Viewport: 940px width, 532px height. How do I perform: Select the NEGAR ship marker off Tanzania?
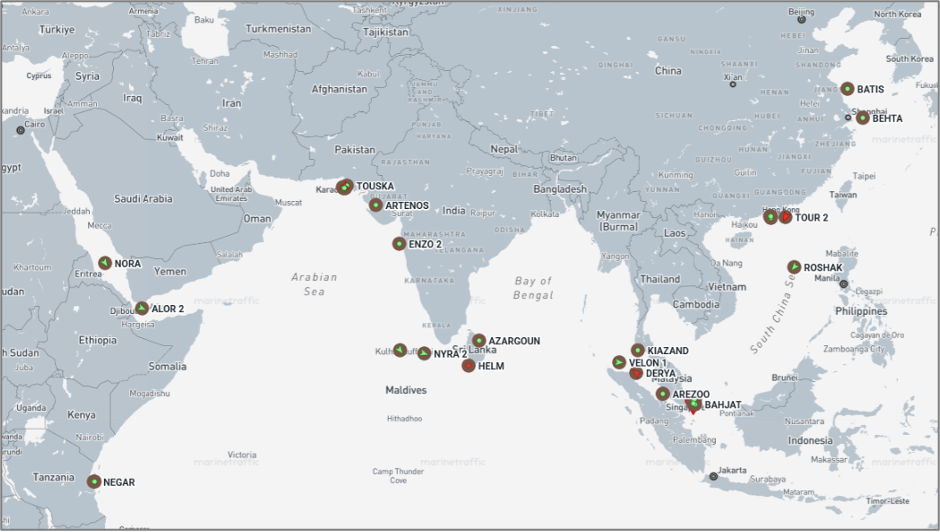(94, 482)
